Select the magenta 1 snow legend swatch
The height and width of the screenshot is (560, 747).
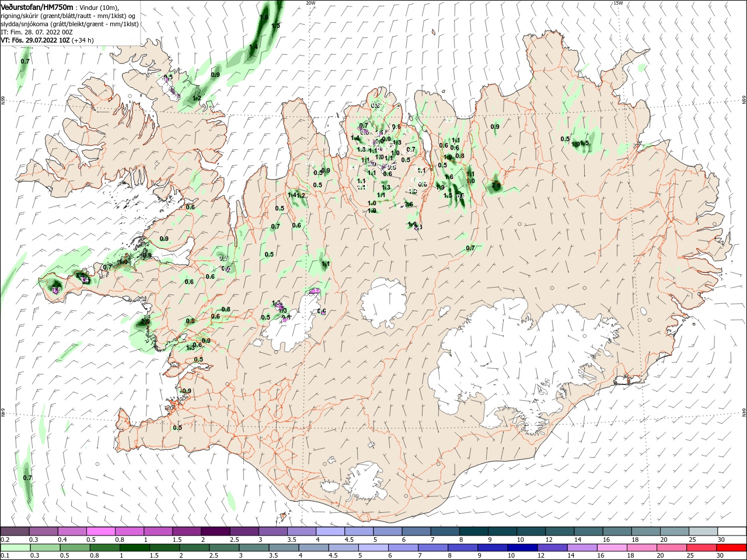click(158, 531)
